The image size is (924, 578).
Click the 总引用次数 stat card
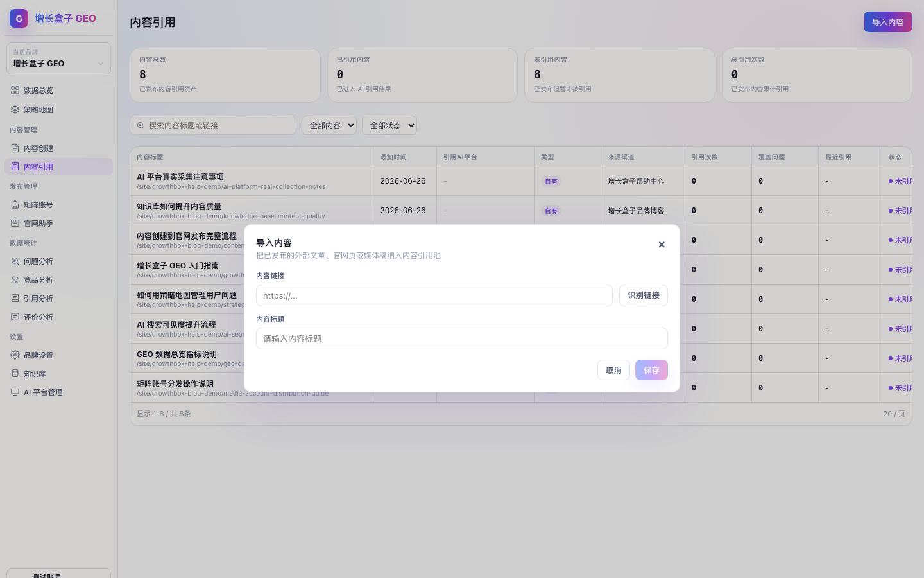click(817, 75)
